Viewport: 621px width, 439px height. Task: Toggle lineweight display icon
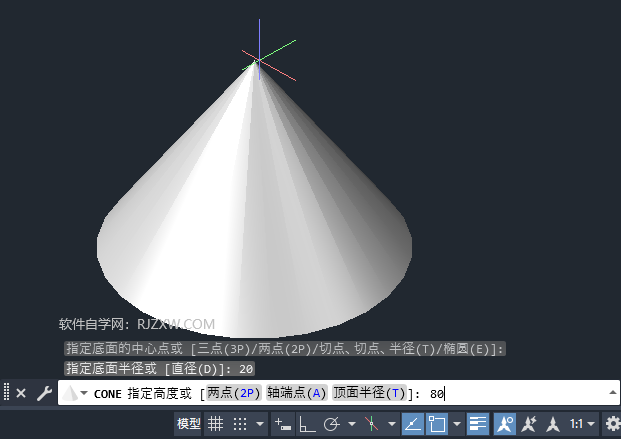click(x=478, y=424)
